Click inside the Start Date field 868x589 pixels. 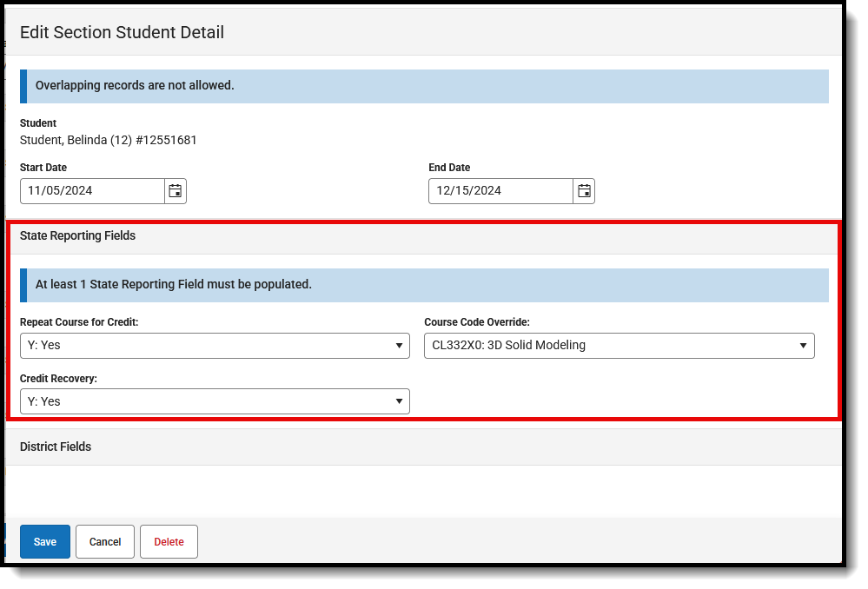[87, 190]
